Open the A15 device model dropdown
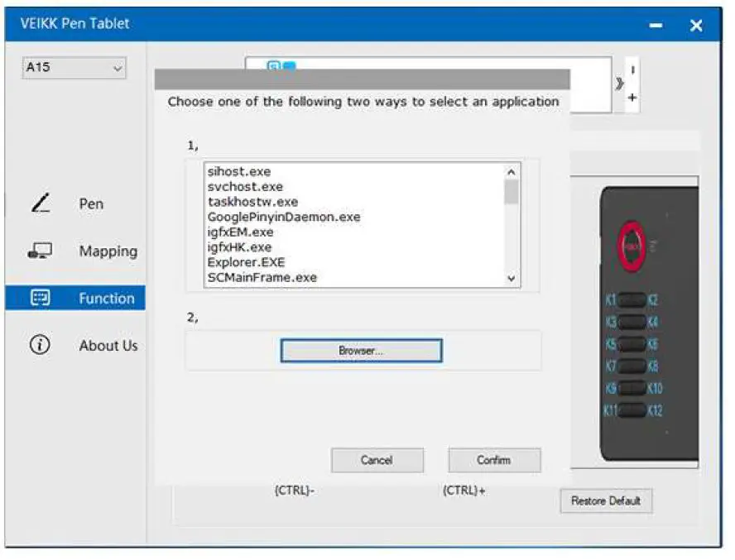 74,68
